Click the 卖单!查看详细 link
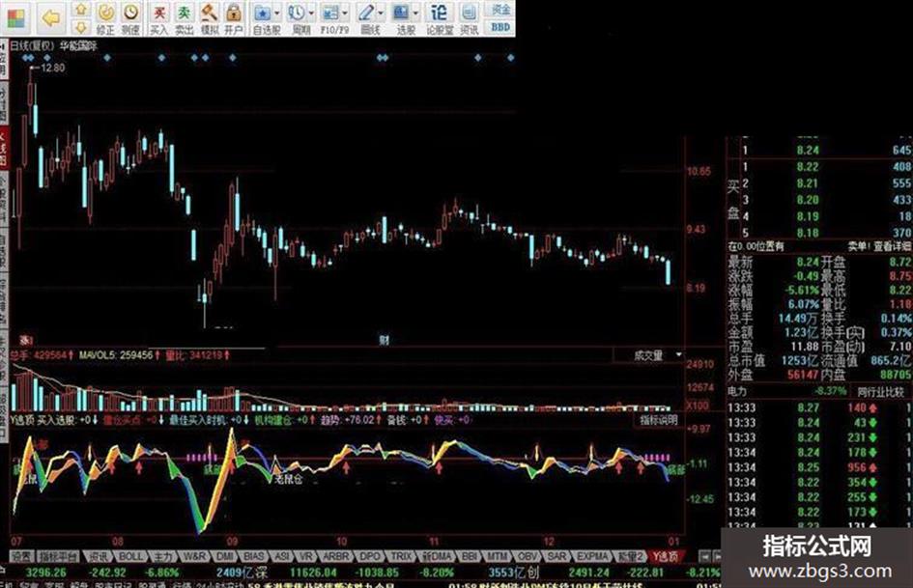This screenshot has width=913, height=588. click(880, 247)
